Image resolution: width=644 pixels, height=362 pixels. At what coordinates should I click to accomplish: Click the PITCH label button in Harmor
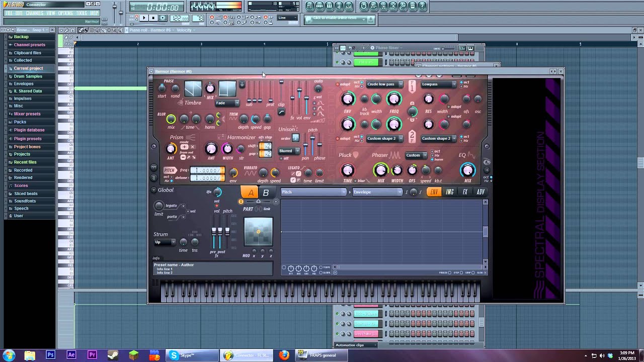170,170
